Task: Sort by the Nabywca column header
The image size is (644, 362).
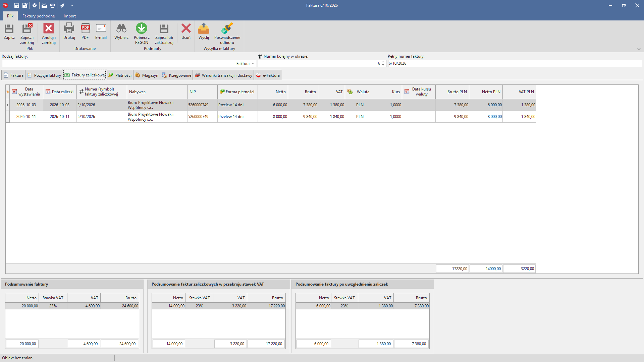Action: [157, 92]
